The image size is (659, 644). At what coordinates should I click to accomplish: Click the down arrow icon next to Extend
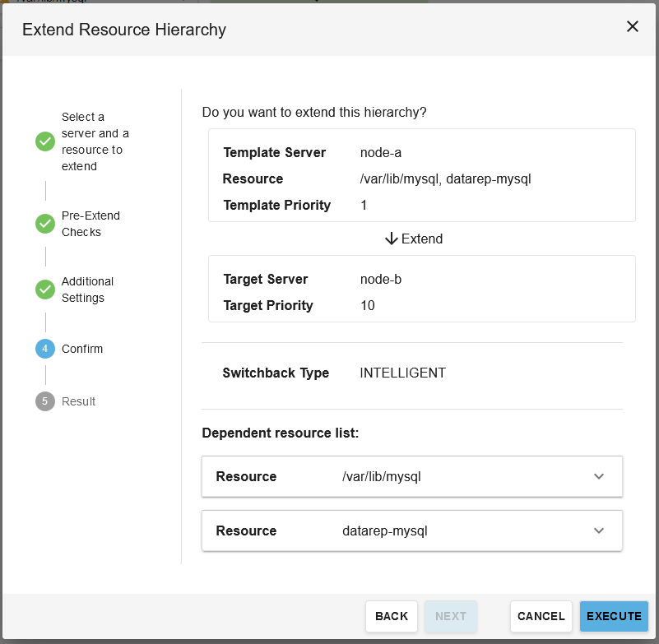pos(392,239)
